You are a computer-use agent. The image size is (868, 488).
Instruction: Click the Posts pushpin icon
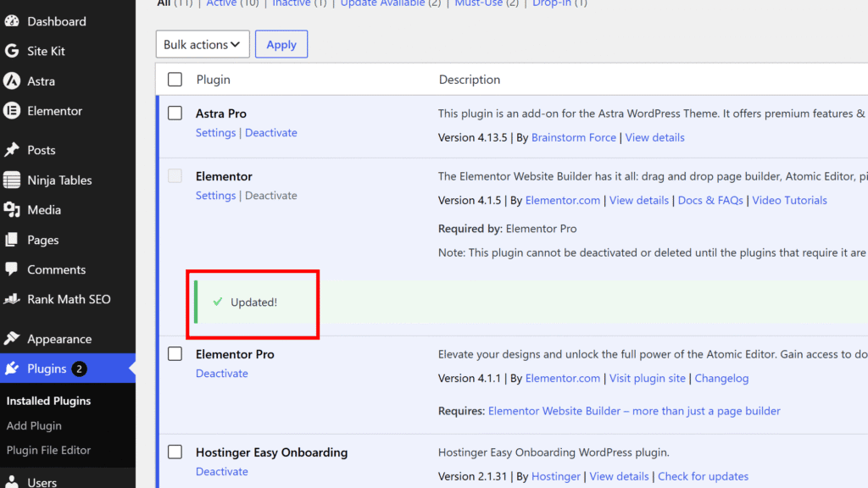[12, 150]
